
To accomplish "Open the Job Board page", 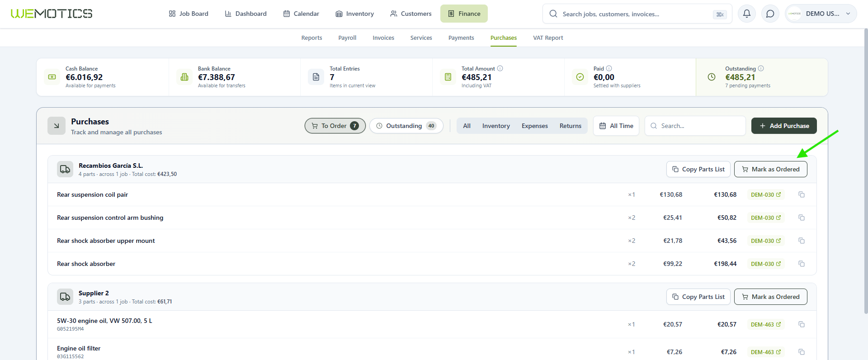I will [x=189, y=14].
